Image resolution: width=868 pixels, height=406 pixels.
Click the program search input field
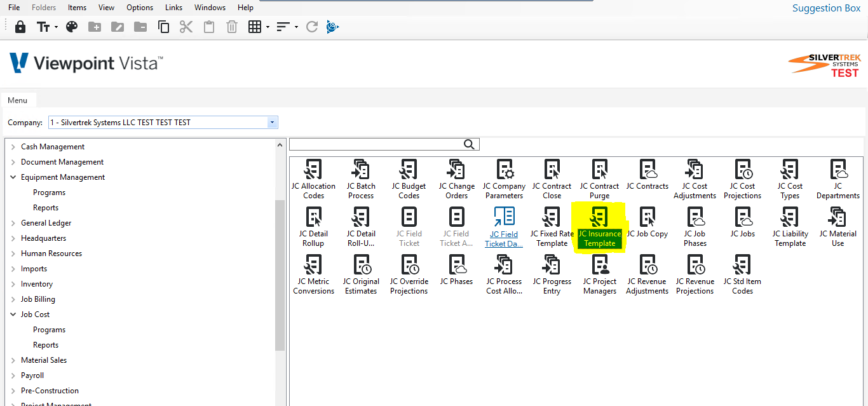pyautogui.click(x=376, y=144)
